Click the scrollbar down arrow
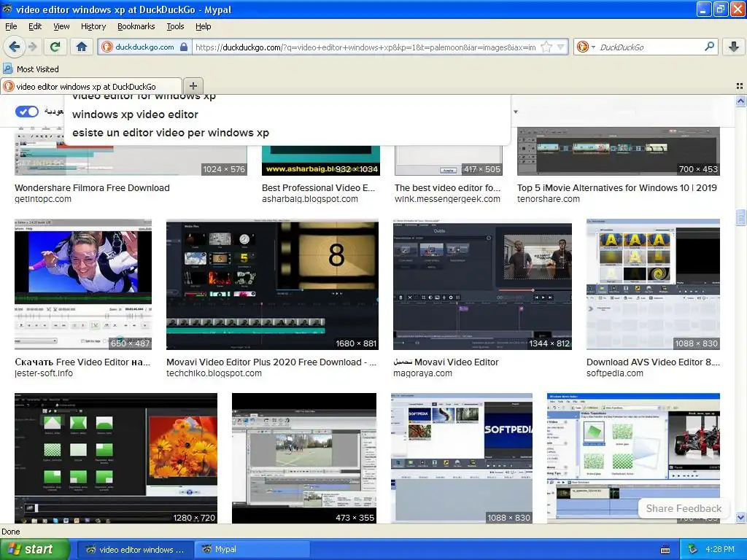 (740, 517)
